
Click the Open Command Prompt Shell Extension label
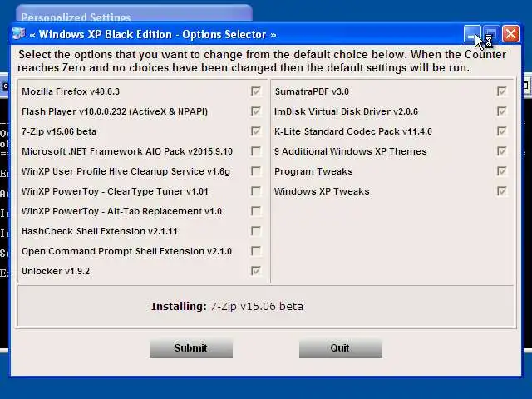point(127,251)
